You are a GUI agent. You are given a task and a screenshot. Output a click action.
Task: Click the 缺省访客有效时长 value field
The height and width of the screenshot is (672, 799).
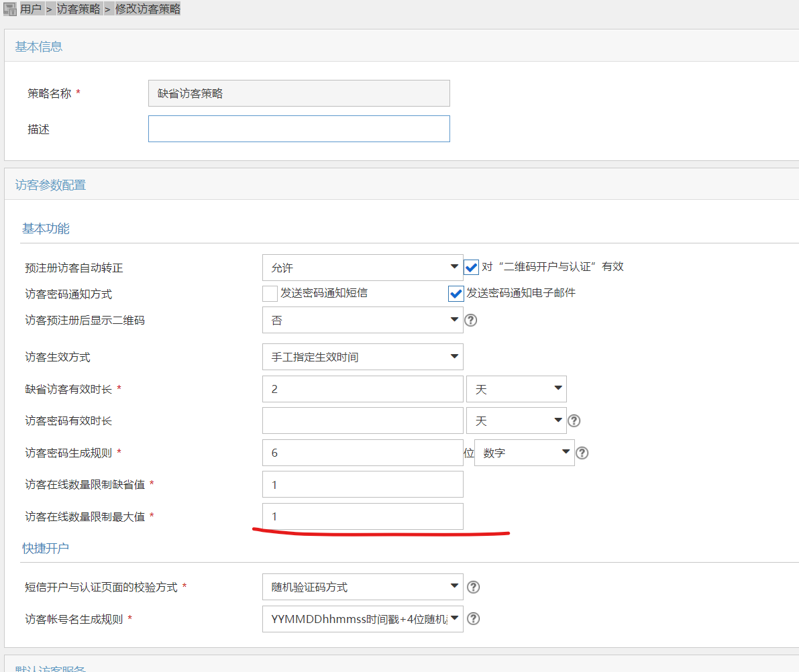point(362,389)
